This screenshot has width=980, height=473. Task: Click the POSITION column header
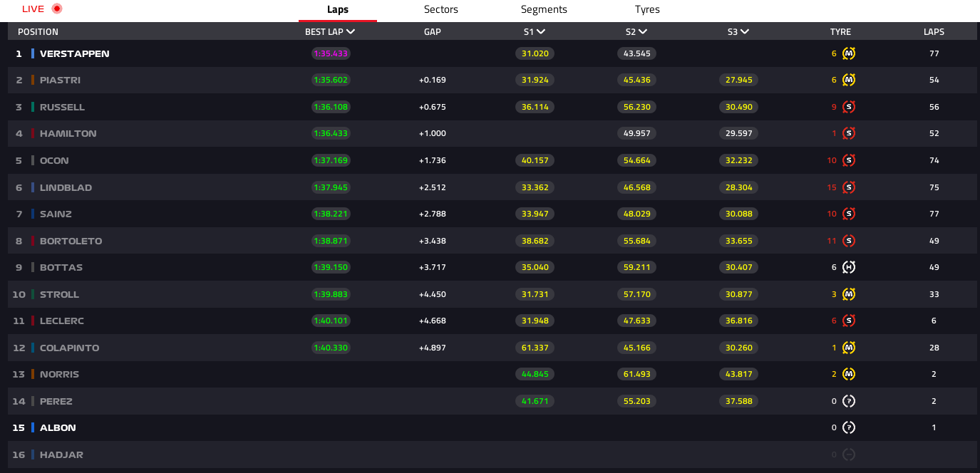[38, 31]
